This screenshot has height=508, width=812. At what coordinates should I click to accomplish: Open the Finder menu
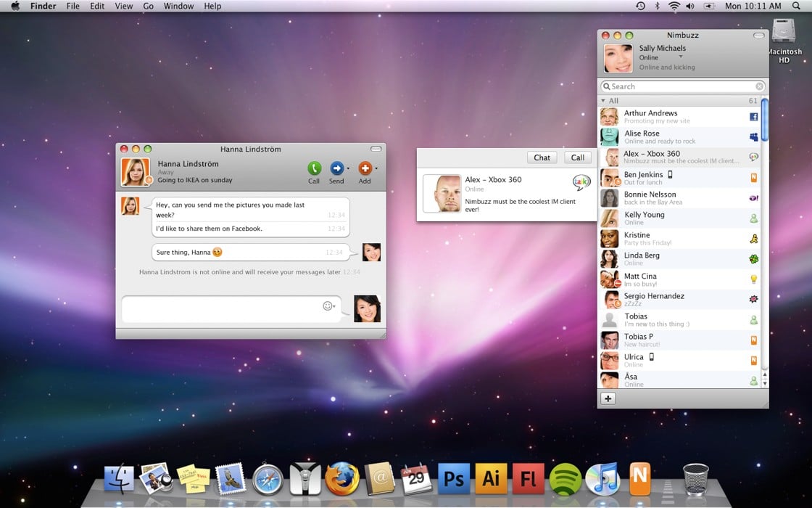(43, 7)
